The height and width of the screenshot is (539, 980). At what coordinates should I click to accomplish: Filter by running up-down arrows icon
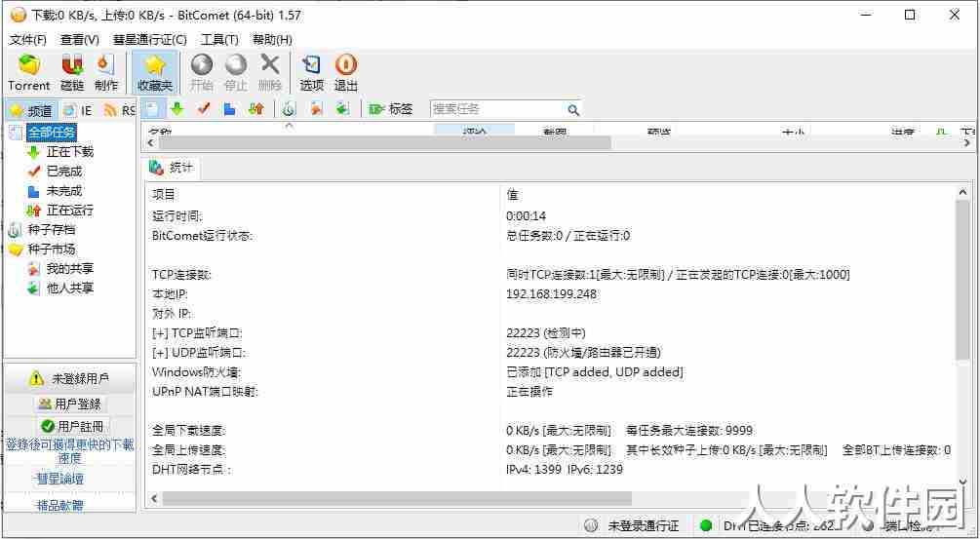tap(255, 109)
